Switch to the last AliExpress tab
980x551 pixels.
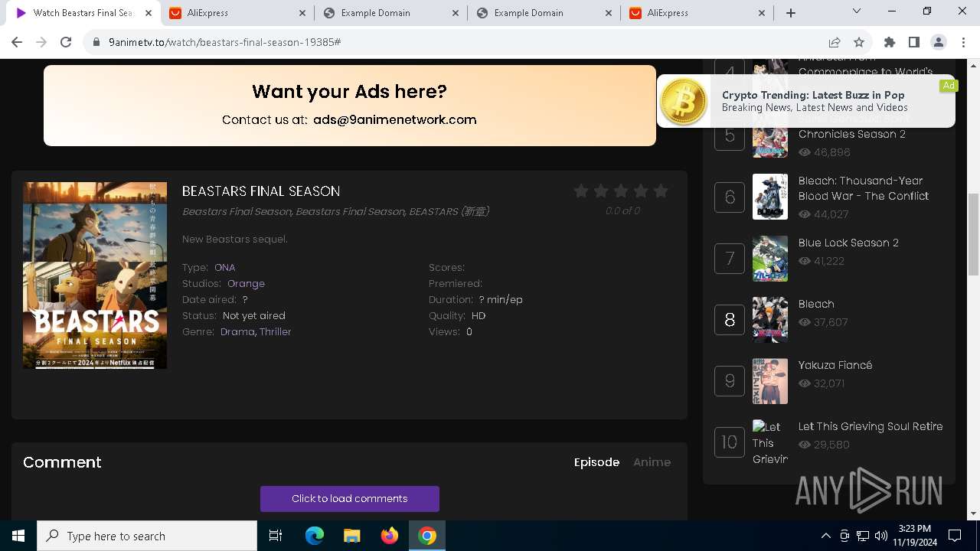click(697, 13)
